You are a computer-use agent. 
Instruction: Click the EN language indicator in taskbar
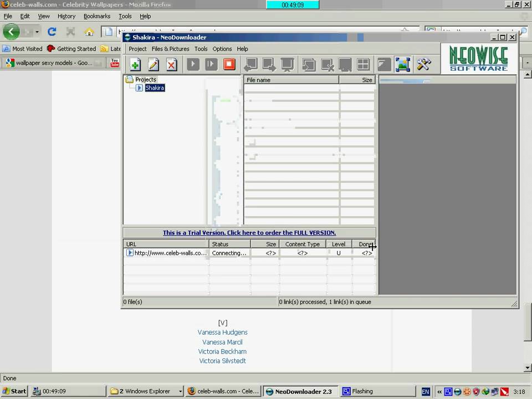point(426,392)
